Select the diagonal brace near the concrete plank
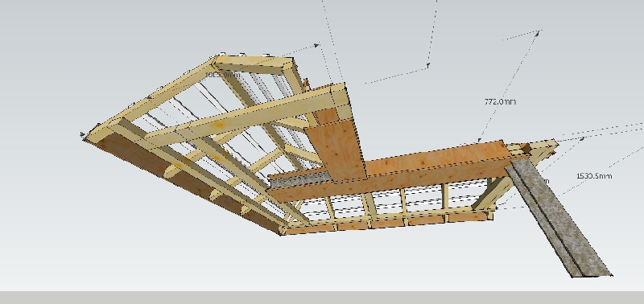 click(x=492, y=193)
